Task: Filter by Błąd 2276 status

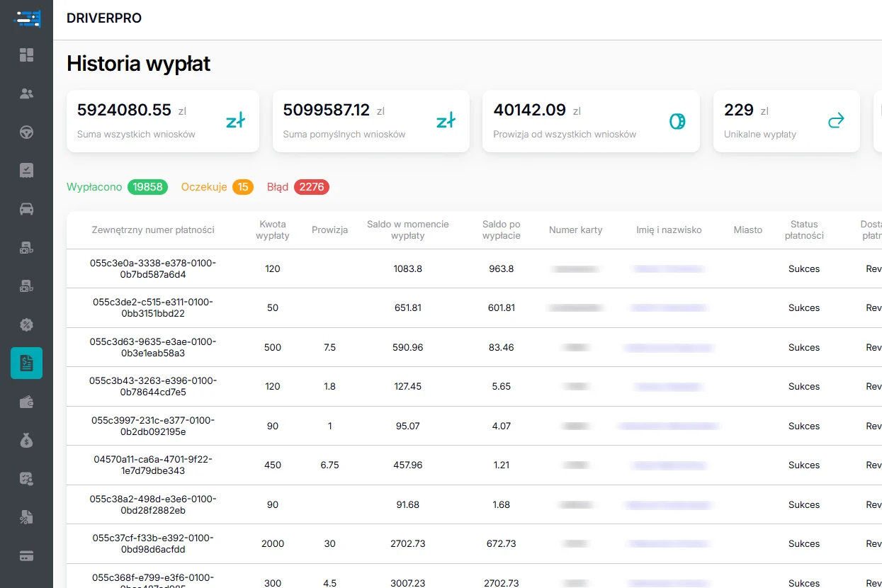Action: [x=298, y=187]
